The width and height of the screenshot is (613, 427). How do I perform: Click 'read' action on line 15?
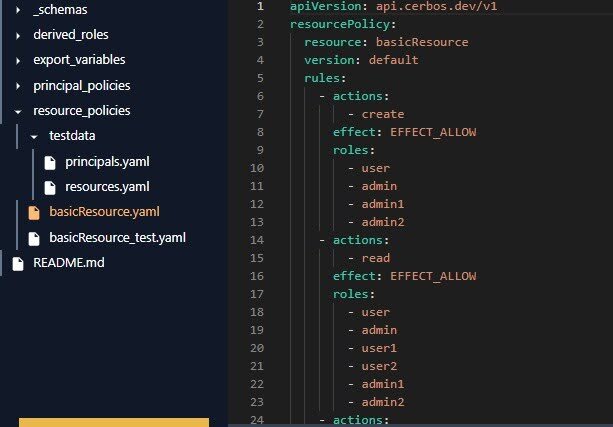tap(376, 258)
